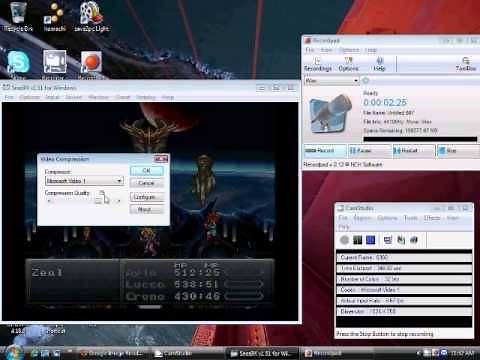Click the black Pause icon in CamStudio

[357, 240]
